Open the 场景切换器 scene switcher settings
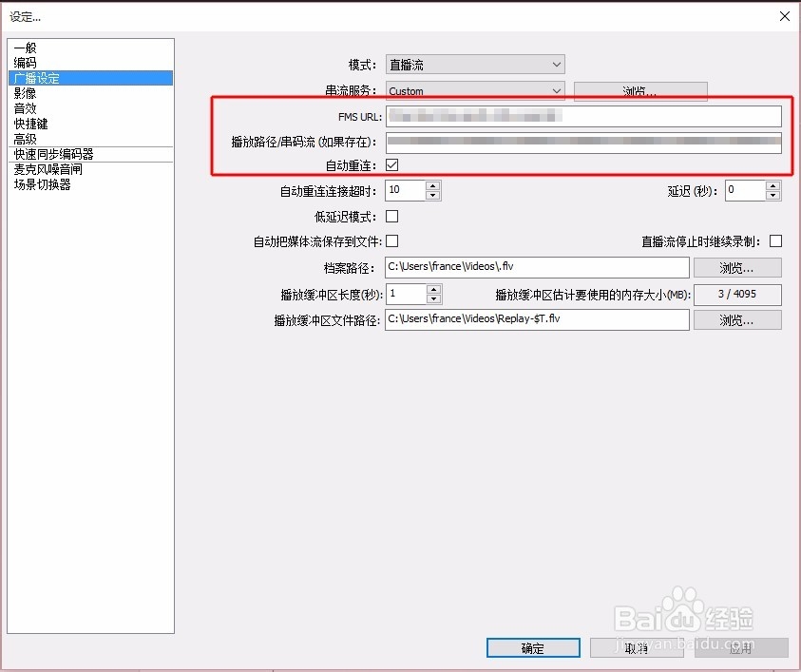Viewport: 801px width, 672px height. pyautogui.click(x=43, y=184)
